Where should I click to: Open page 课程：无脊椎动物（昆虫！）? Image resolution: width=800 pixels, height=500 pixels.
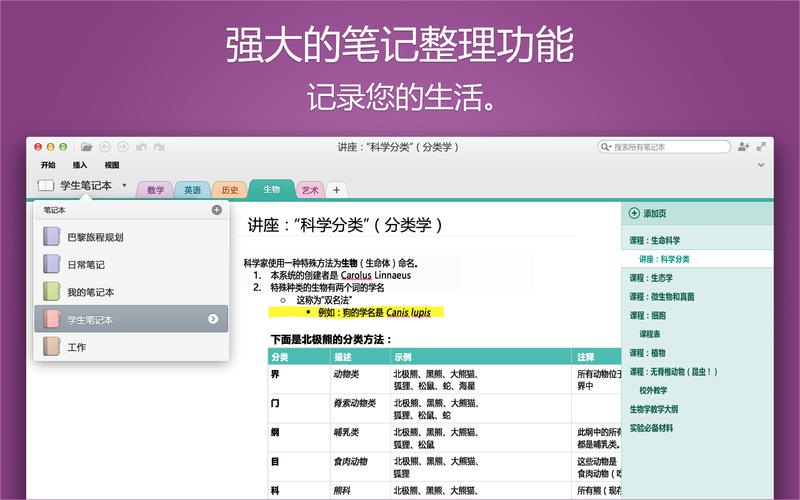697,371
